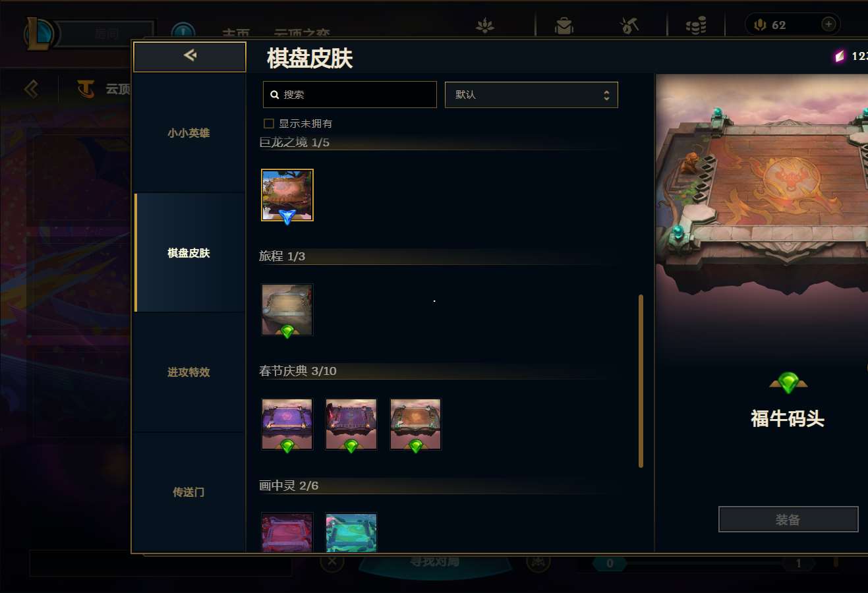The image size is (868, 593).
Task: Toggle the 显示未拥有 checkbox
Action: pos(269,123)
